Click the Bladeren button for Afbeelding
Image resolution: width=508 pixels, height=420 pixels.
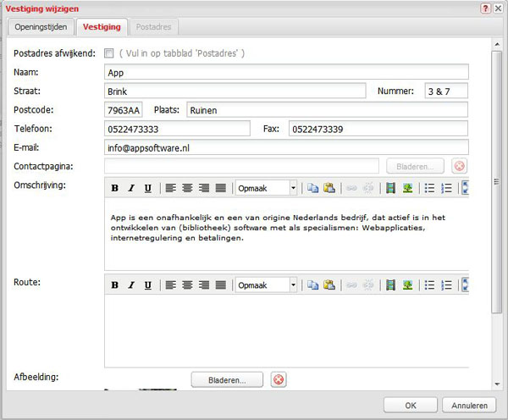click(x=227, y=380)
